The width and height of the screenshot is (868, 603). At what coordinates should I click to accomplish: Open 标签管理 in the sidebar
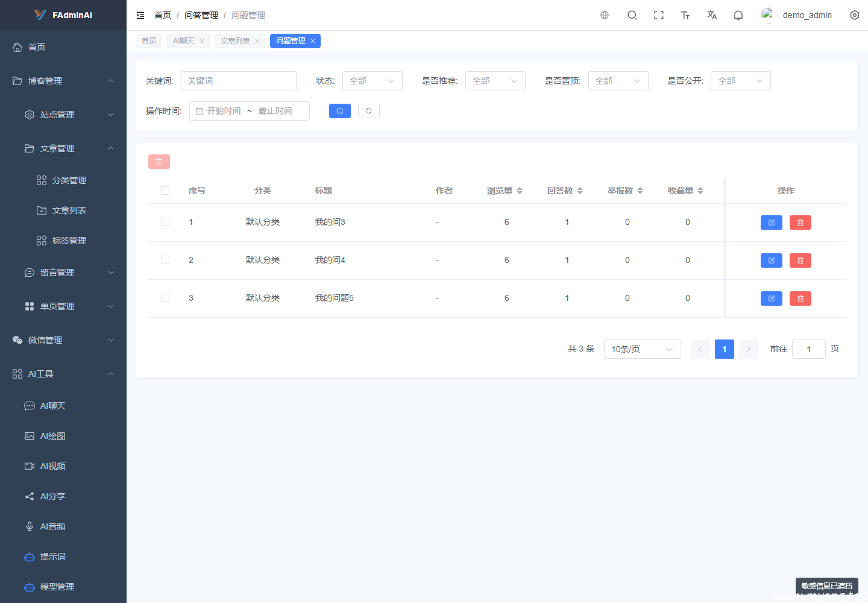(x=63, y=241)
